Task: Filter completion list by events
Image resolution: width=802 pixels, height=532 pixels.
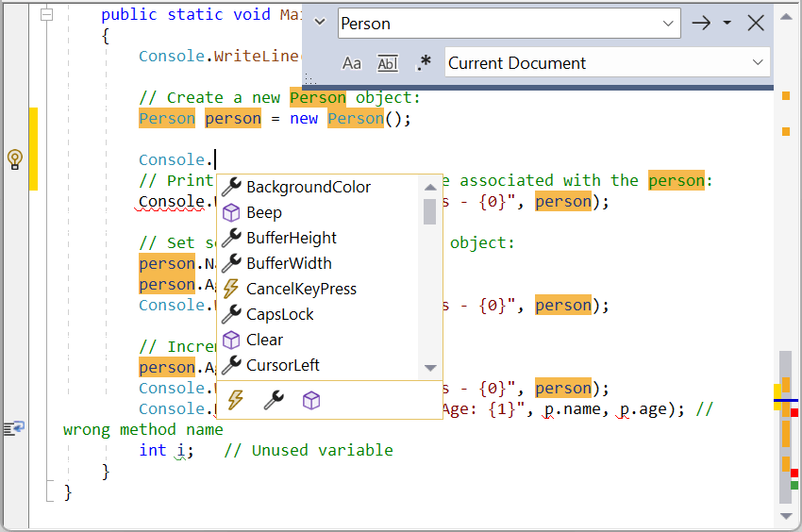Action: click(235, 400)
